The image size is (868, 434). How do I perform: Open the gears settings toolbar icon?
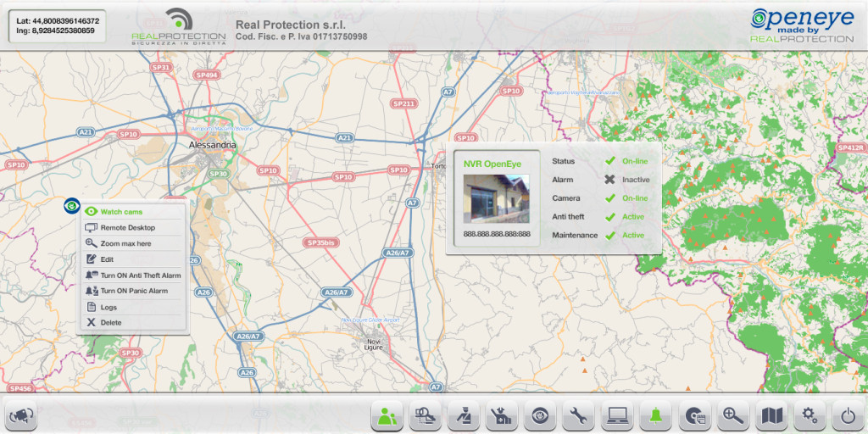coord(810,415)
